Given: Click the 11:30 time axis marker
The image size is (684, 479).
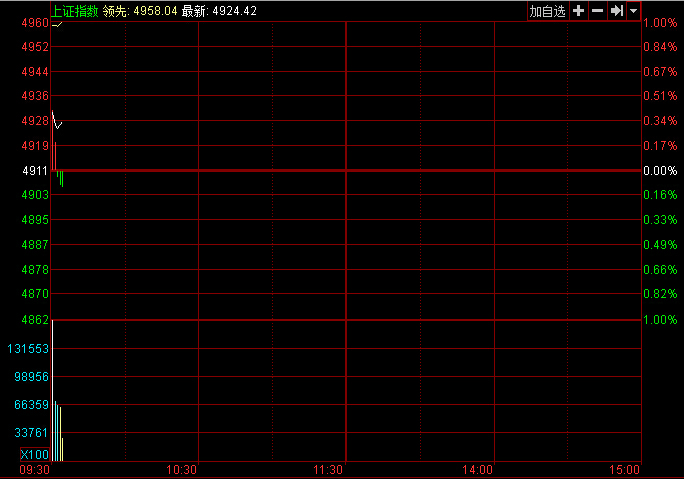Looking at the screenshot, I should [328, 469].
